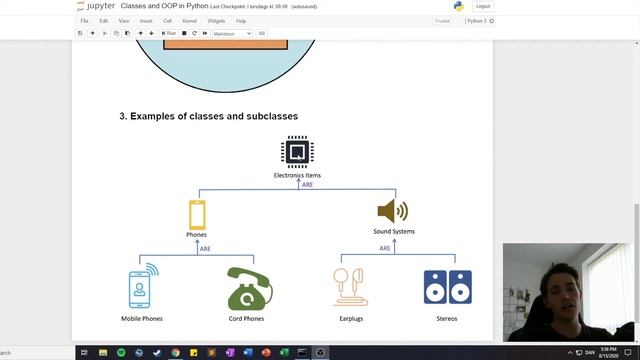Restart kernel and run all icon
This screenshot has width=640, height=360.
tap(205, 33)
